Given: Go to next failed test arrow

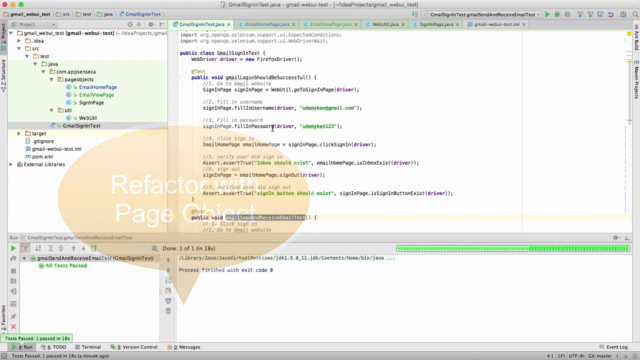Looking at the screenshot, I should pos(84,248).
